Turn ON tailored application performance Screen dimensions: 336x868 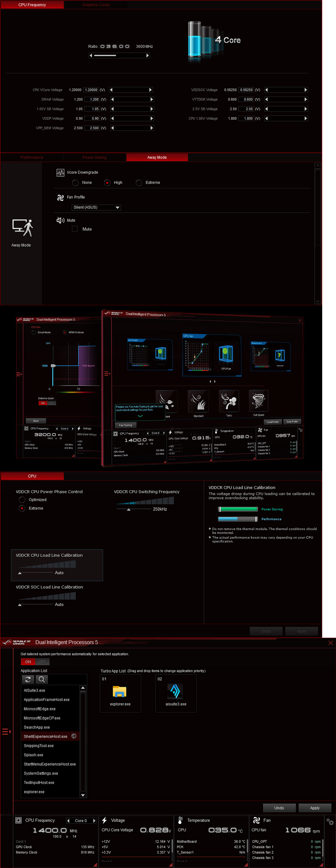tap(28, 662)
